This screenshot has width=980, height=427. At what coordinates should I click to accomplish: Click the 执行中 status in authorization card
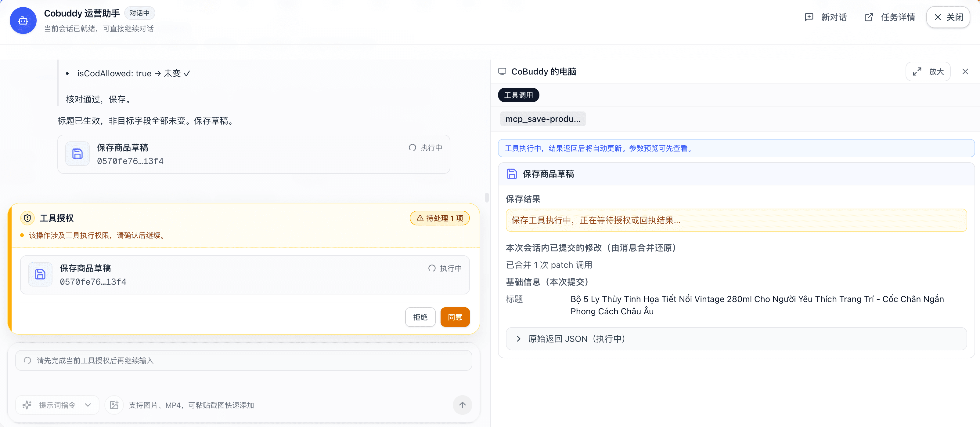(x=445, y=268)
